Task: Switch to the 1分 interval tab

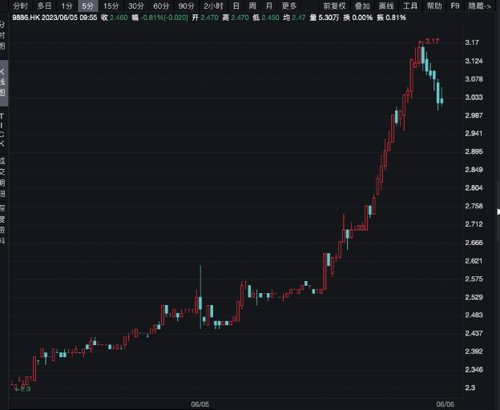Action: [67, 6]
